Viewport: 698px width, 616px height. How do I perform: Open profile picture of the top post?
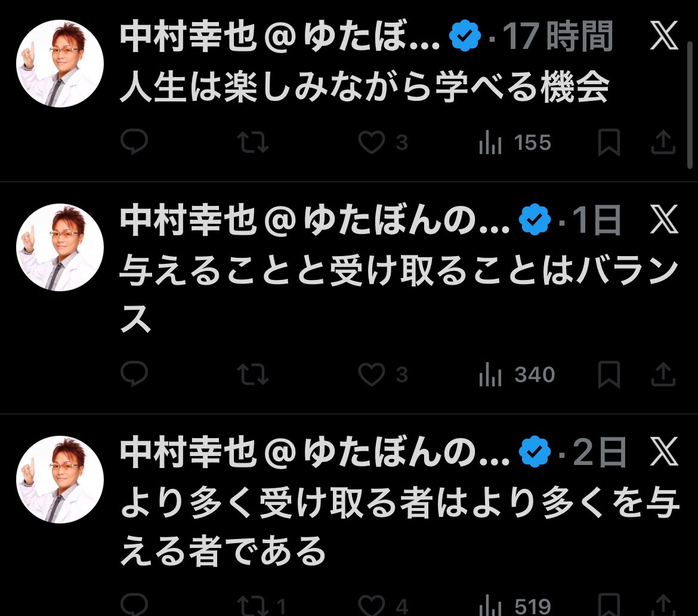60,63
